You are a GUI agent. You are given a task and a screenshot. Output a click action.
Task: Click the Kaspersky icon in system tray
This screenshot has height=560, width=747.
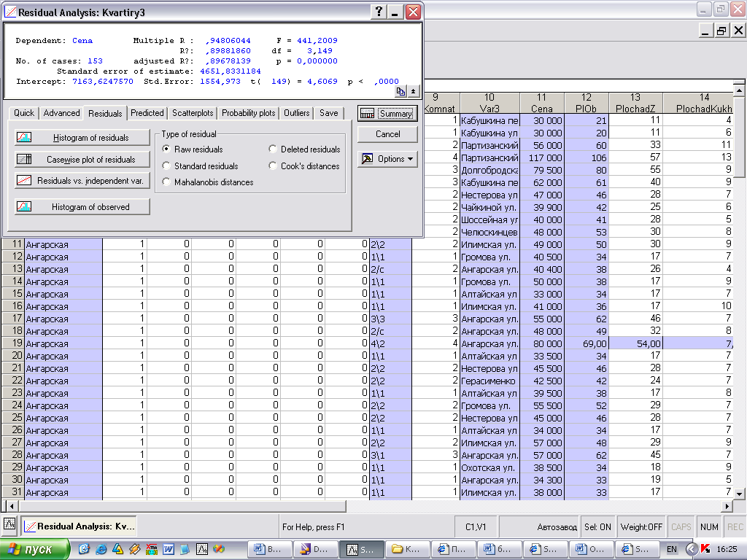[x=705, y=548]
